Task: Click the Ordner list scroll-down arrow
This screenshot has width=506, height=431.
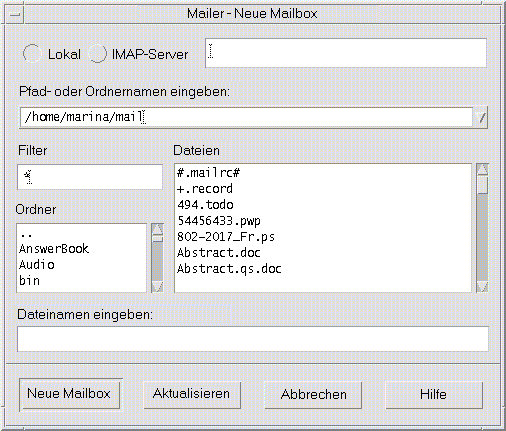Action: click(157, 287)
